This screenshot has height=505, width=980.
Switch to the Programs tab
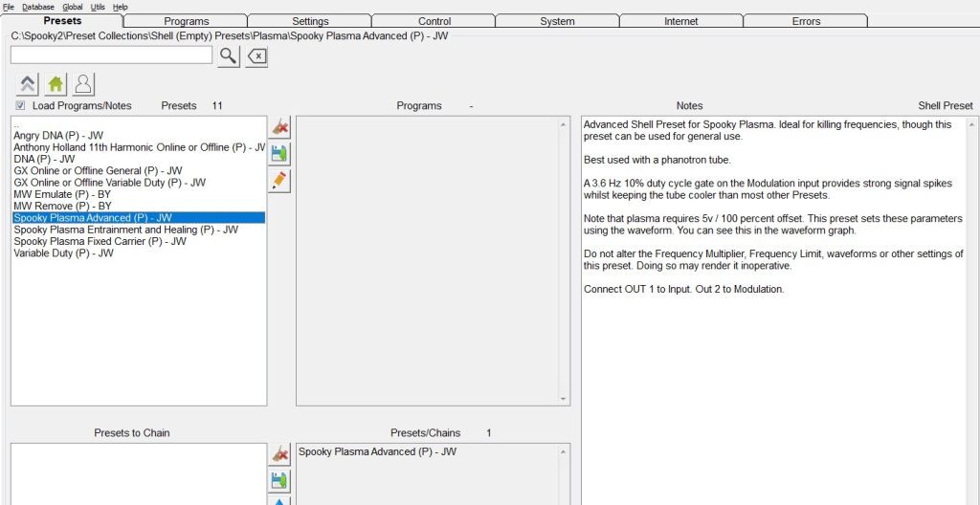(x=186, y=21)
